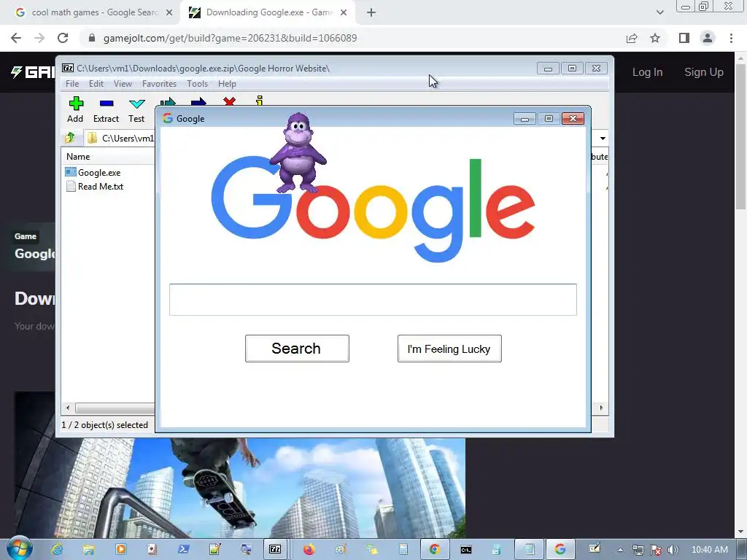Close the cool math games tab
The image size is (747, 560).
click(169, 13)
